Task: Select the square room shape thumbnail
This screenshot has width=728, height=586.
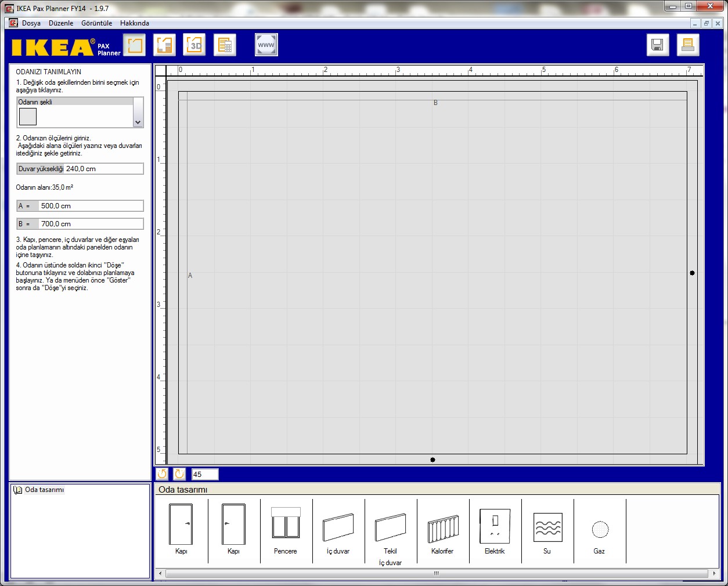Action: click(28, 117)
